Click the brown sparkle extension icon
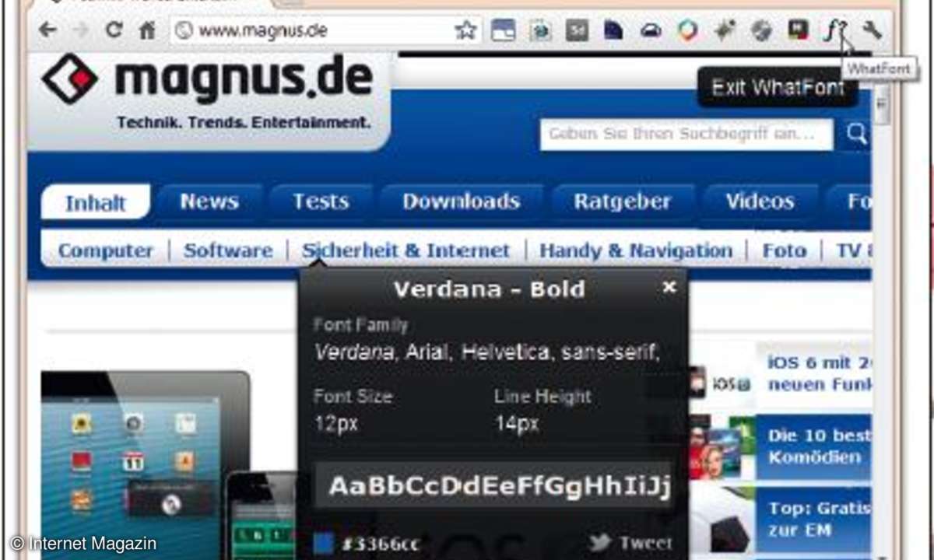 725,30
